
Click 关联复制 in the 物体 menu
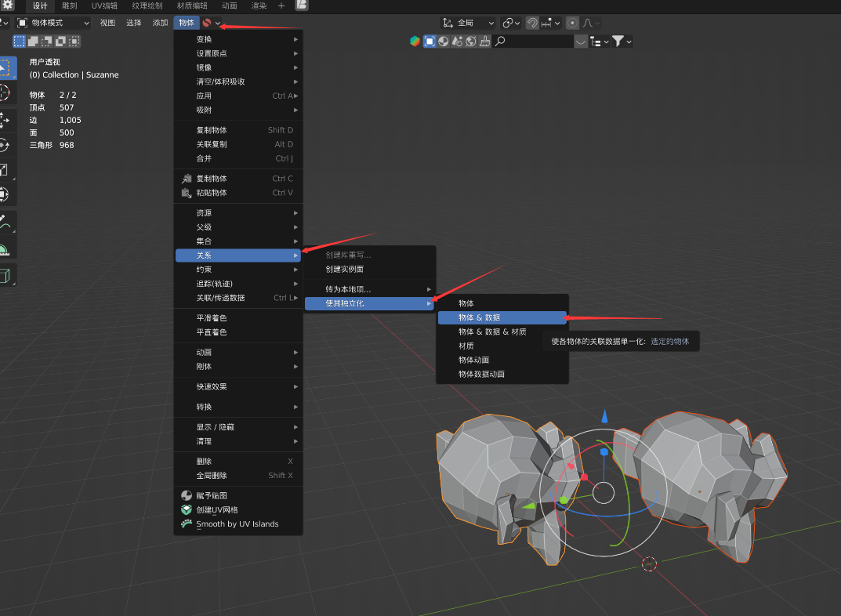238,144
